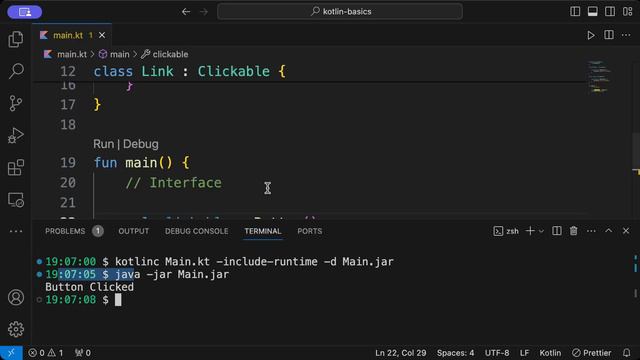Open the Remote Explorer view
The image size is (640, 360).
coord(16,200)
